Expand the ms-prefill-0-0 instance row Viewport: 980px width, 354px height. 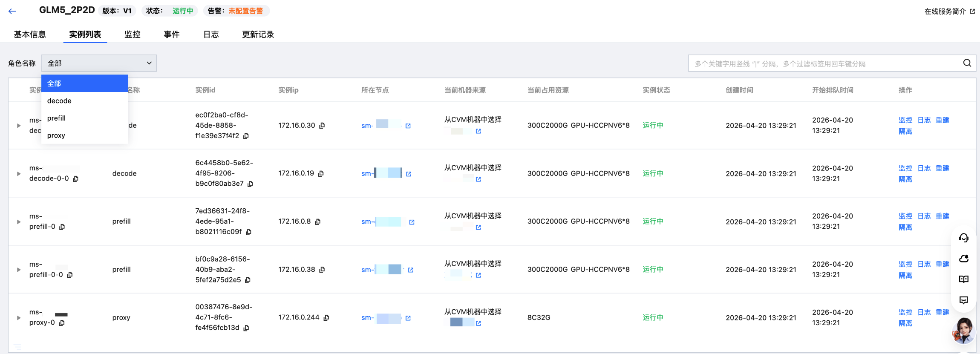[19, 269]
